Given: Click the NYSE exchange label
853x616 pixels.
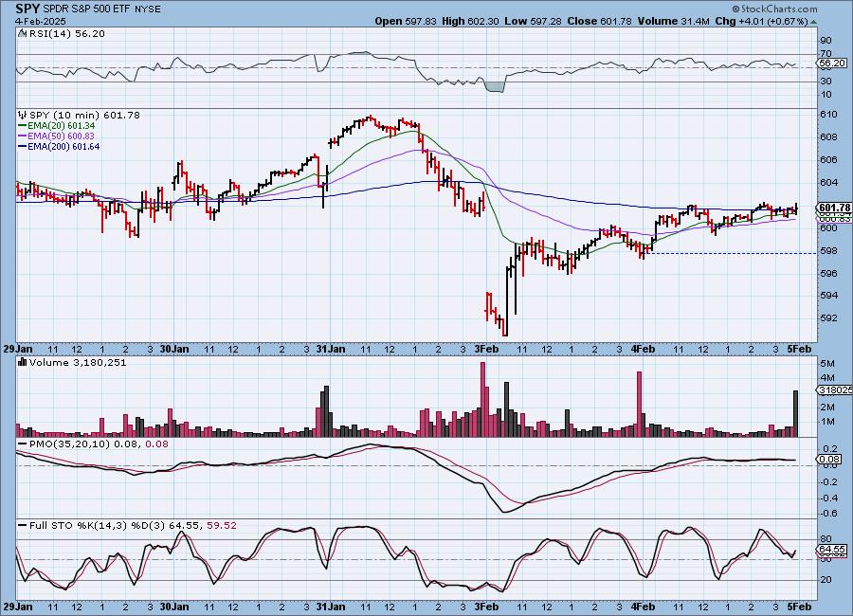Looking at the screenshot, I should point(148,9).
